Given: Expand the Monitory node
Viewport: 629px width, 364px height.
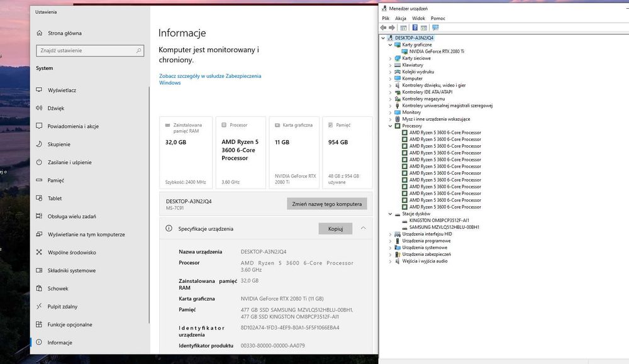Looking at the screenshot, I should pos(390,113).
